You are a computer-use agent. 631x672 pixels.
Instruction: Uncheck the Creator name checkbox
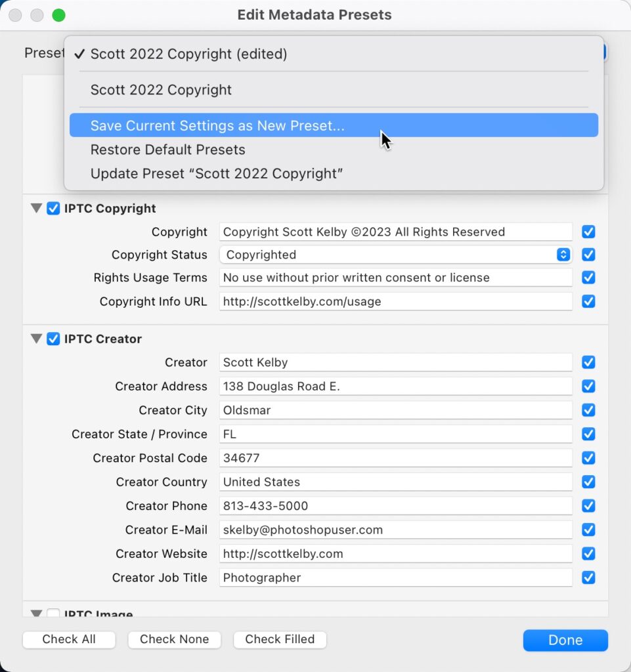[x=588, y=362]
